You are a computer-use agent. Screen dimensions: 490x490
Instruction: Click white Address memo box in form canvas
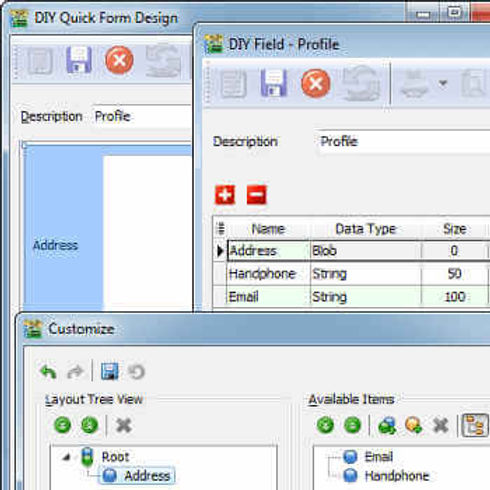tap(147, 233)
